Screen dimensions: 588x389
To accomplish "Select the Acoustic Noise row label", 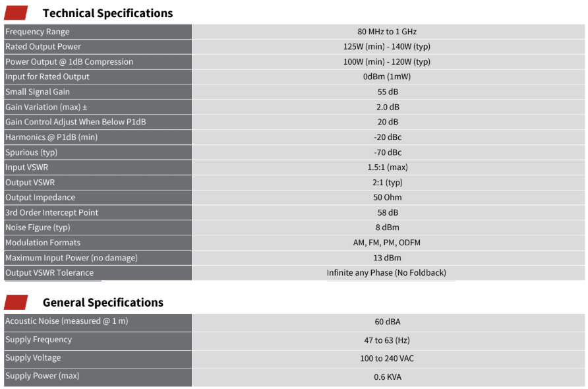I will pyautogui.click(x=67, y=321).
